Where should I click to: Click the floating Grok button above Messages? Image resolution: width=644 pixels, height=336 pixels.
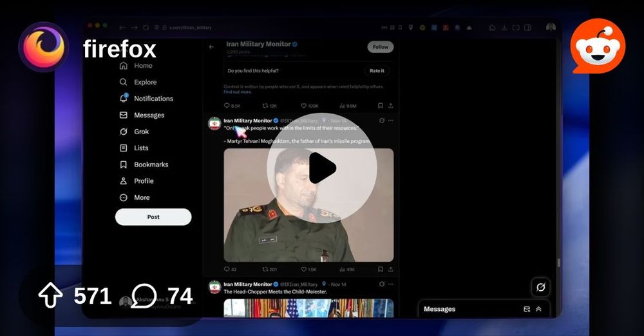coord(540,287)
